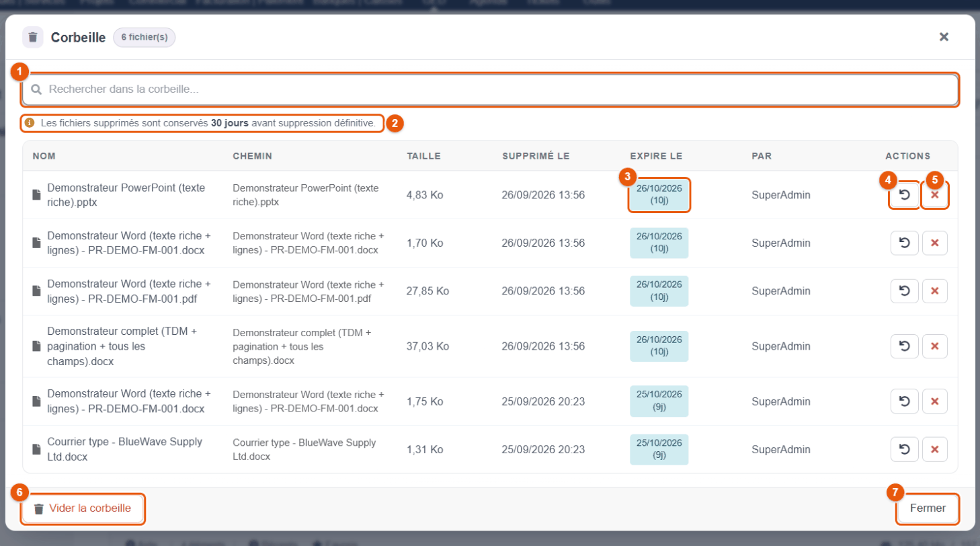This screenshot has height=546, width=980.
Task: Click the PAR column header
Action: point(762,156)
